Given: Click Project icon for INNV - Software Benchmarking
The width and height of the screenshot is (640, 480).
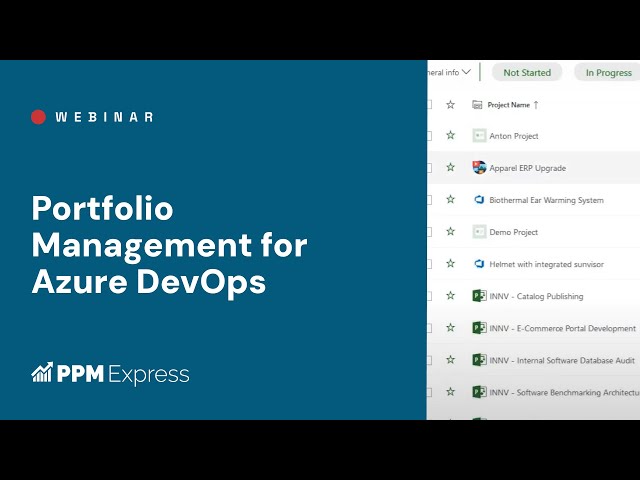Looking at the screenshot, I should (479, 392).
